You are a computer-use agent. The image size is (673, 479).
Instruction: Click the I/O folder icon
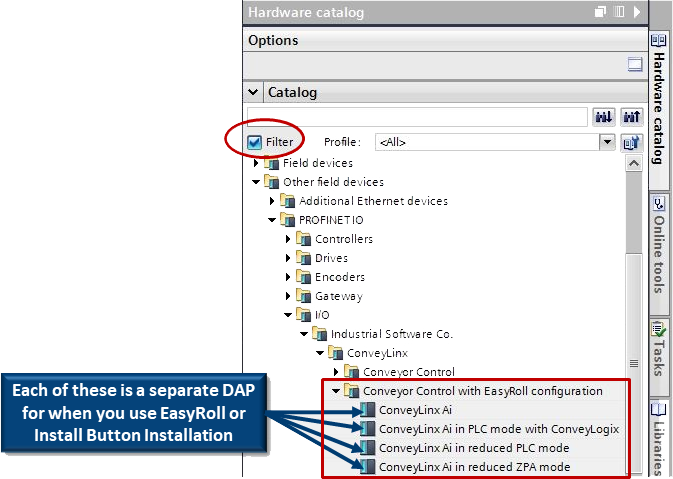tap(303, 315)
